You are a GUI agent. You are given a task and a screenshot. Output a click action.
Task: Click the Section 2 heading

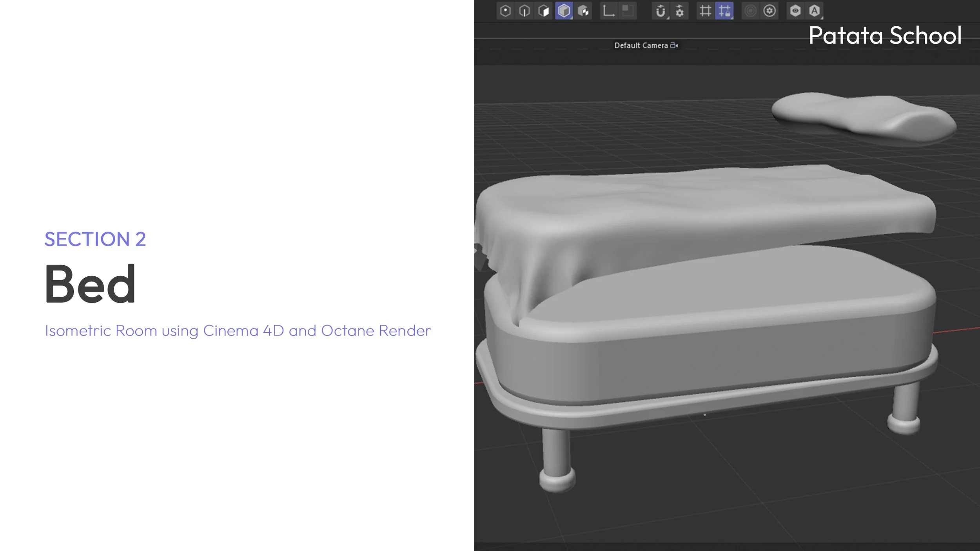click(95, 239)
